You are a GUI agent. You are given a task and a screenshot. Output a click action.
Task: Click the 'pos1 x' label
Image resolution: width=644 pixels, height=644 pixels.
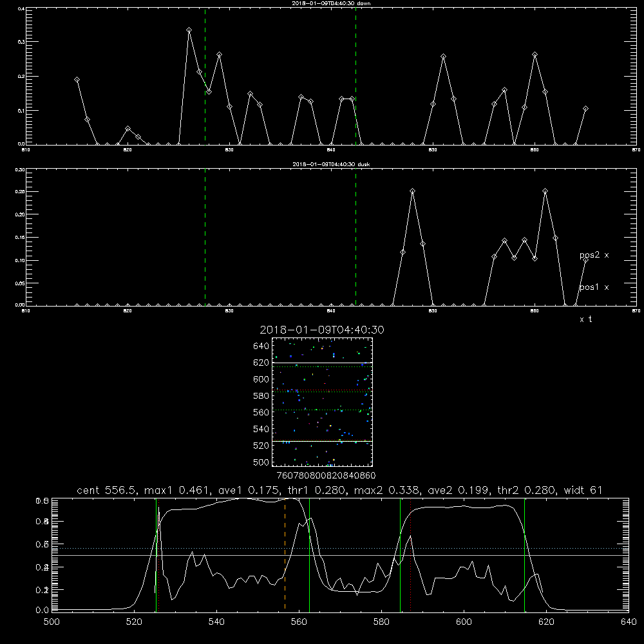[594, 287]
